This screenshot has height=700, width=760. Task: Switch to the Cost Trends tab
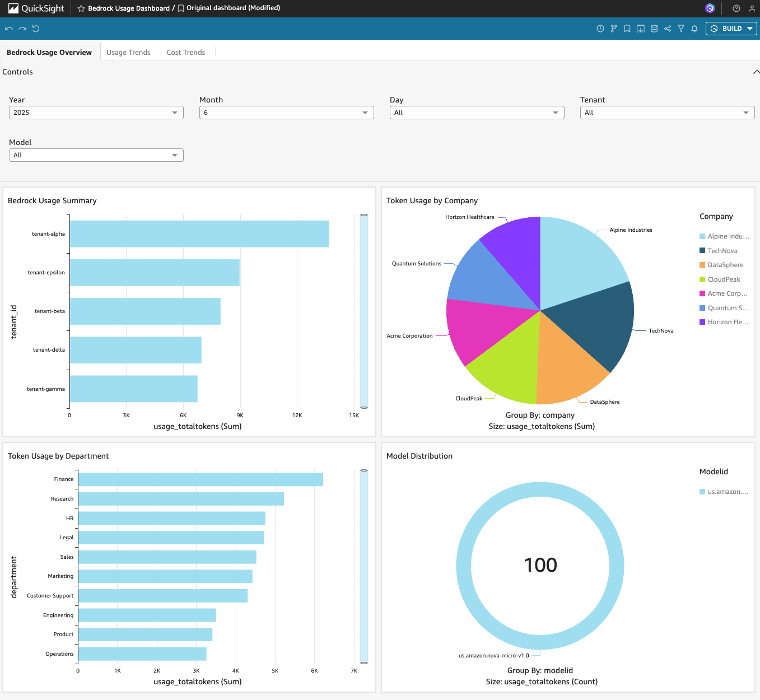(x=186, y=53)
